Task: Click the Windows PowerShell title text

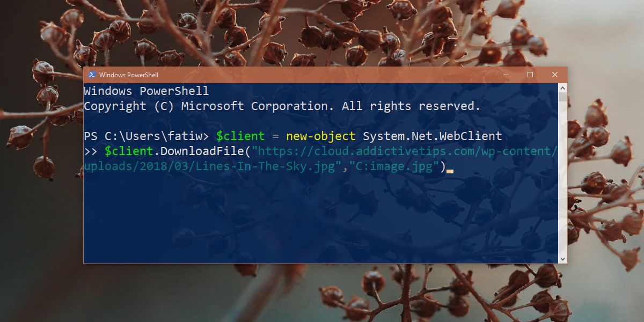Action: pos(129,75)
